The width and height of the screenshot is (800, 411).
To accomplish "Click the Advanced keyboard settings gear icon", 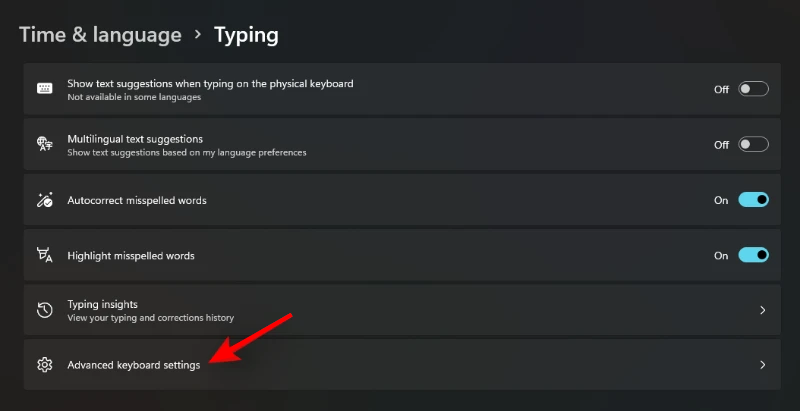I will 44,365.
